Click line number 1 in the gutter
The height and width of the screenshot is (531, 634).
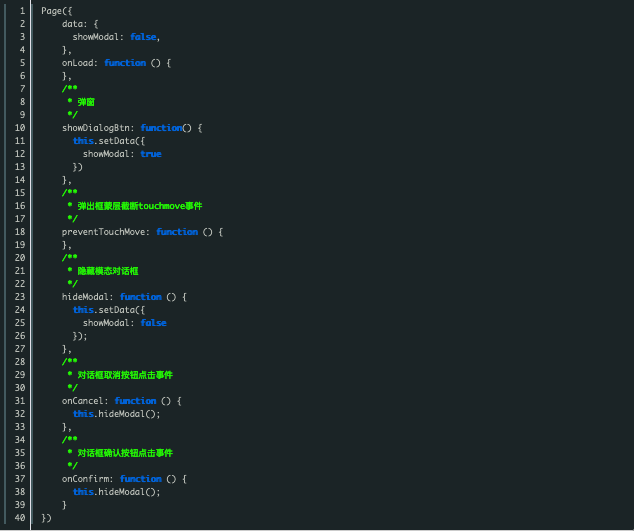click(21, 10)
